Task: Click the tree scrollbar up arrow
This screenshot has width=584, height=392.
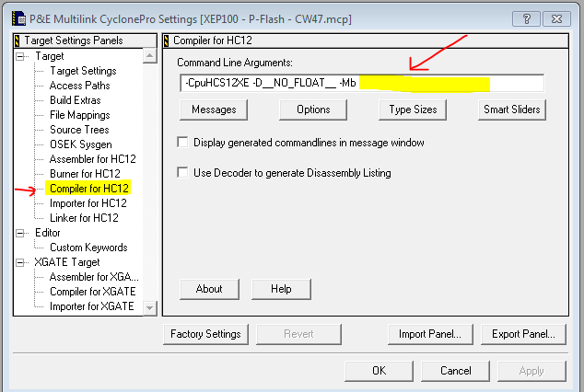Action: [x=150, y=56]
